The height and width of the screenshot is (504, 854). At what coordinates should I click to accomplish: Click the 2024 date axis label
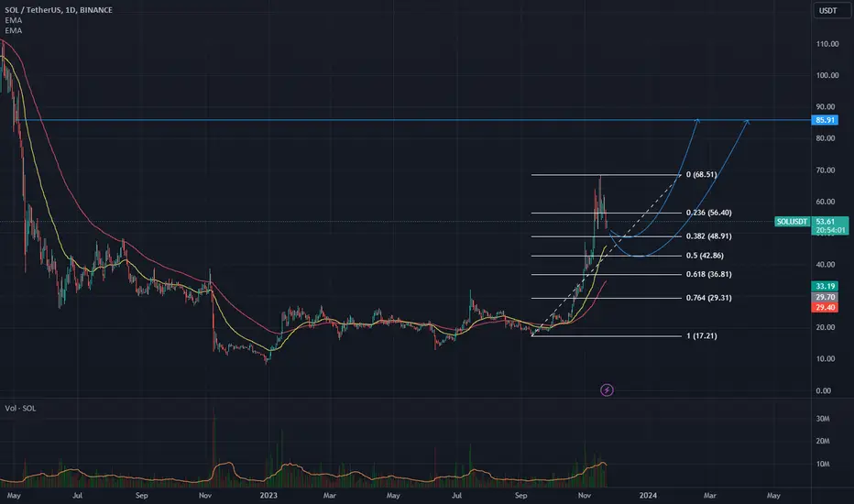648,495
